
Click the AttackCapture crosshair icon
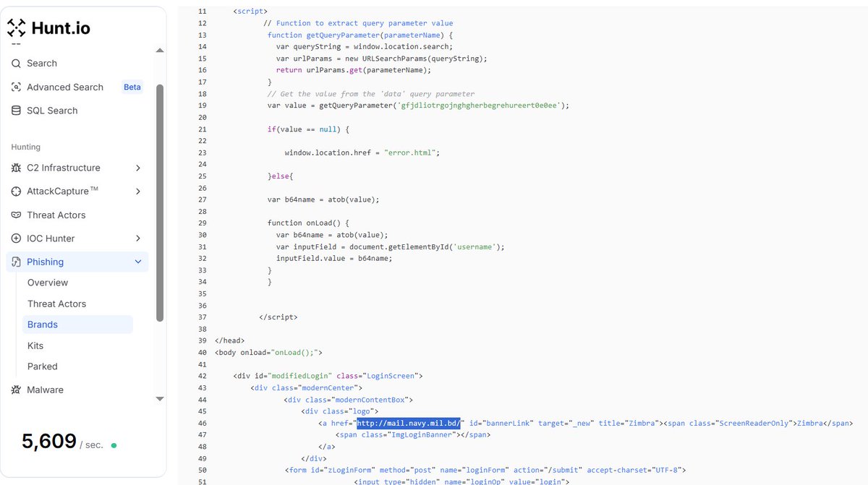pos(16,192)
